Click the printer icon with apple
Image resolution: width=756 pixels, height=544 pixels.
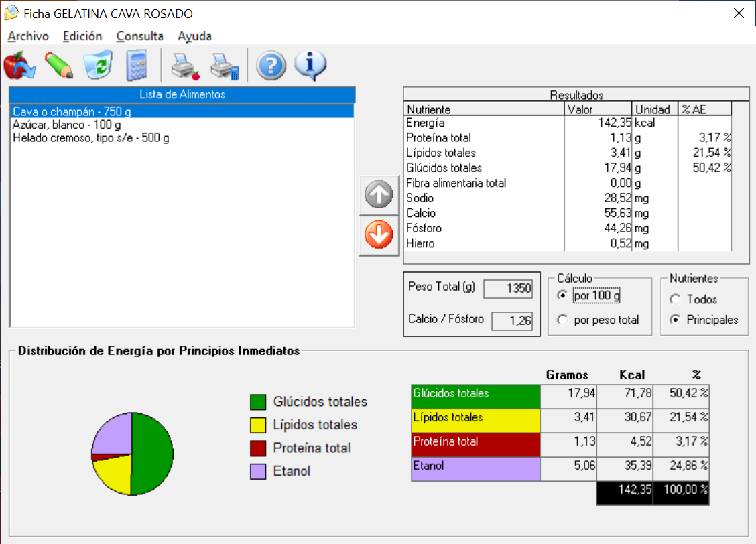(184, 66)
